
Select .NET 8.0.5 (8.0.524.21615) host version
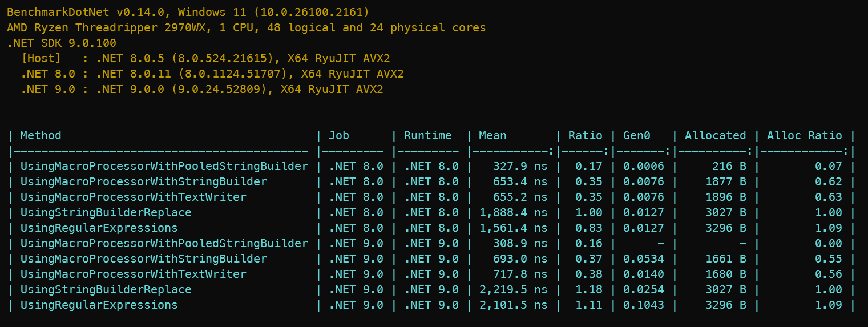188,58
